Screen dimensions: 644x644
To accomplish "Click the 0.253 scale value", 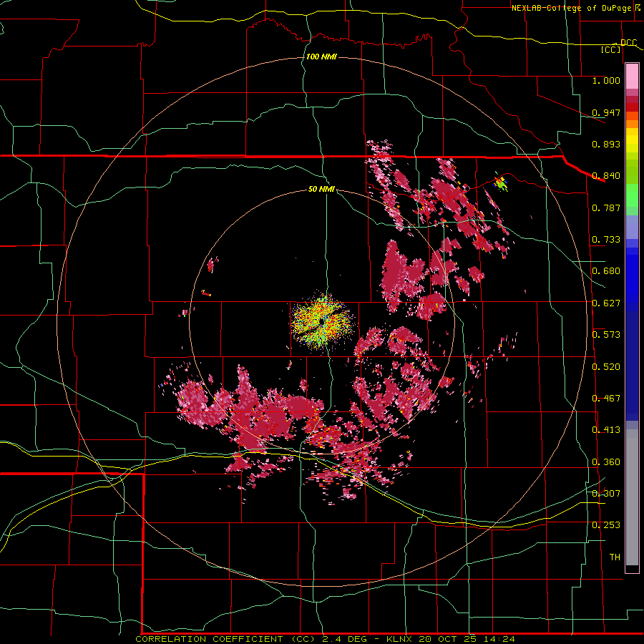I will [606, 525].
